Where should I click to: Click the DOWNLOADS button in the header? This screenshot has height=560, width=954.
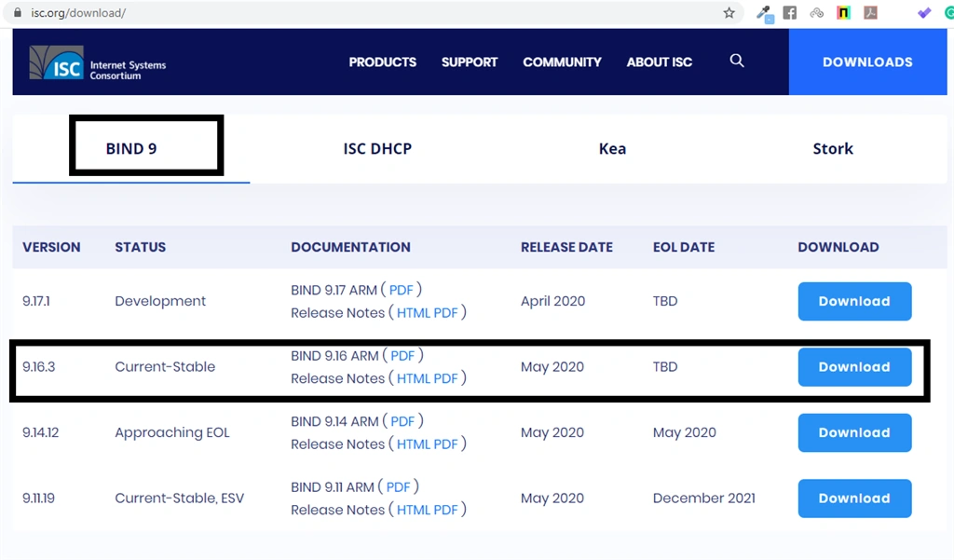867,62
